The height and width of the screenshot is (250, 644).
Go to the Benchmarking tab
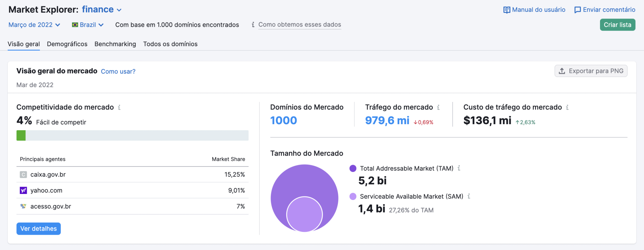pyautogui.click(x=115, y=44)
